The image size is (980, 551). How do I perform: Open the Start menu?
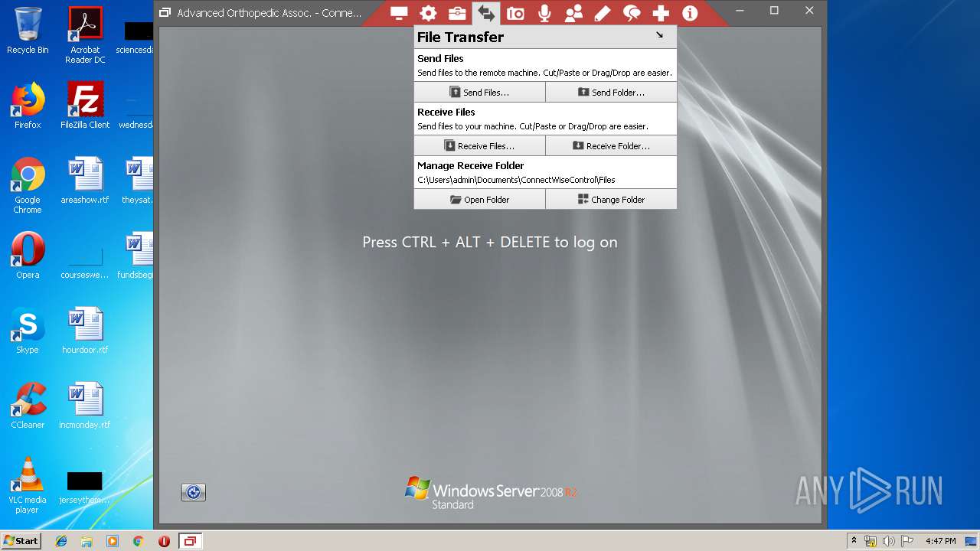pos(21,540)
